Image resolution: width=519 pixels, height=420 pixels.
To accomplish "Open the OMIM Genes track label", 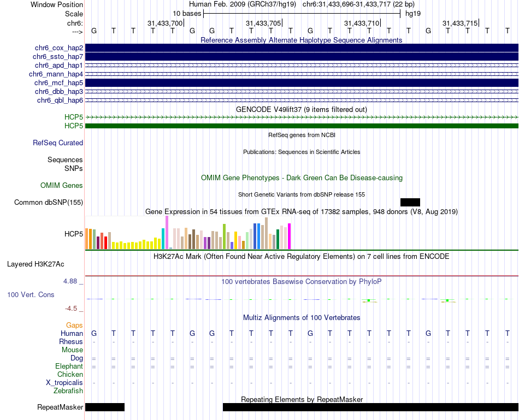I will (x=62, y=186).
